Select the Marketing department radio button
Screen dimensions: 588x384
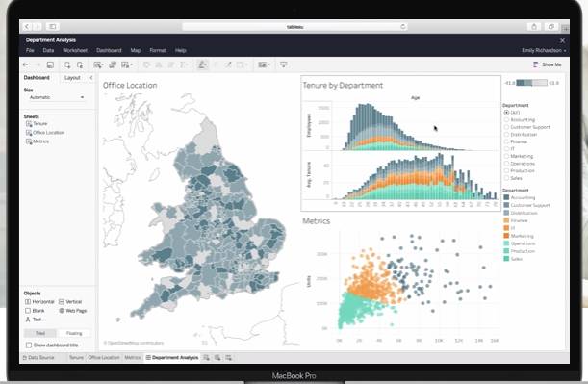pos(506,156)
